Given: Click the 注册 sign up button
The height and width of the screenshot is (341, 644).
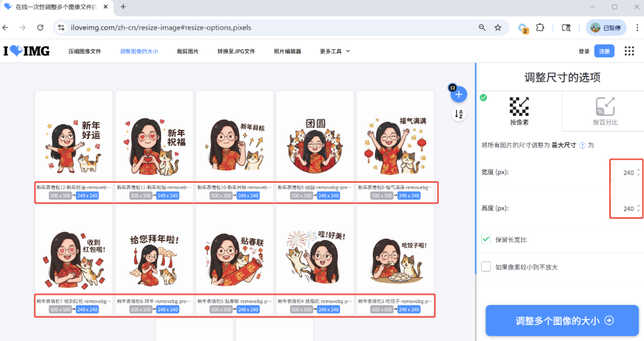Looking at the screenshot, I should click(x=604, y=51).
